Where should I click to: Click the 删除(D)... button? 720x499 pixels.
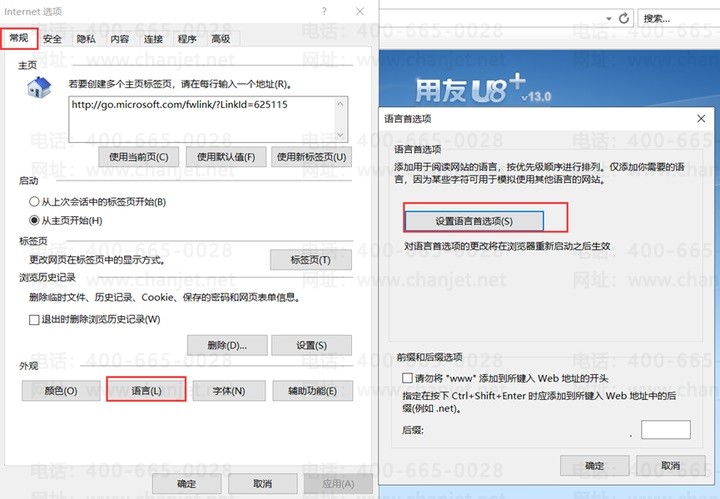pyautogui.click(x=227, y=345)
